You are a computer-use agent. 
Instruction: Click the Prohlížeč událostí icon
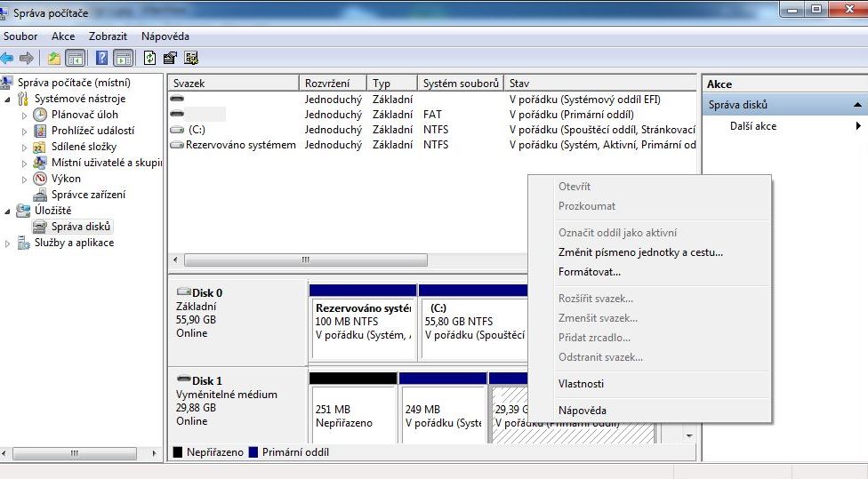[x=40, y=131]
